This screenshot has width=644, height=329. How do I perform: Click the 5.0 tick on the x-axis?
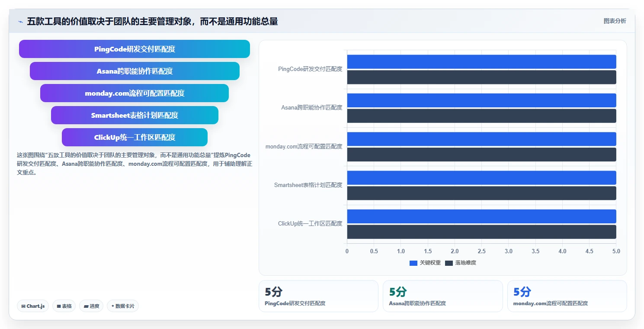[x=616, y=251]
